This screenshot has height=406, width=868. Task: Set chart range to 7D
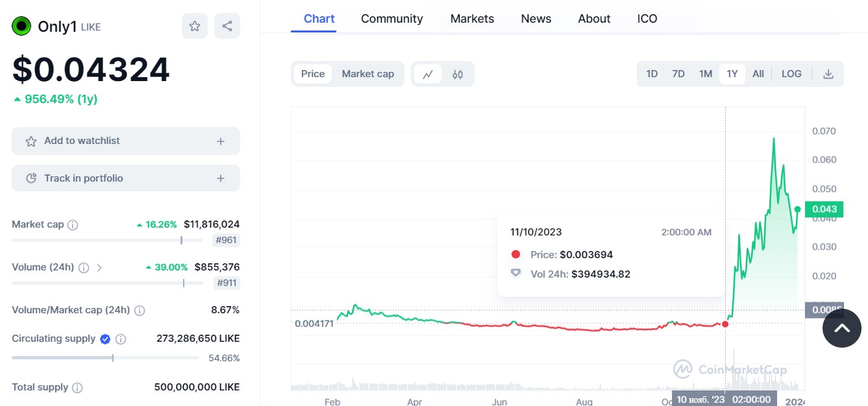point(678,74)
